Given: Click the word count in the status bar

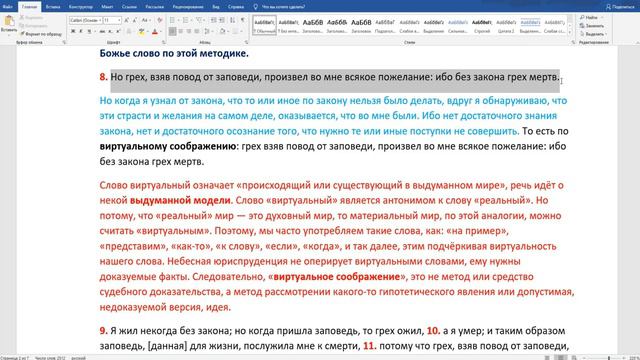Looking at the screenshot, I should 50,358.
